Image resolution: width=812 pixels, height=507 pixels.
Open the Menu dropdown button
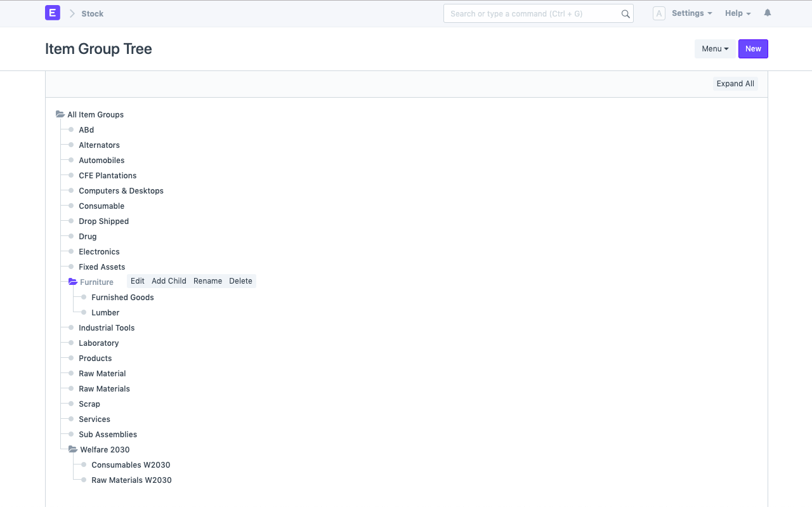(715, 49)
